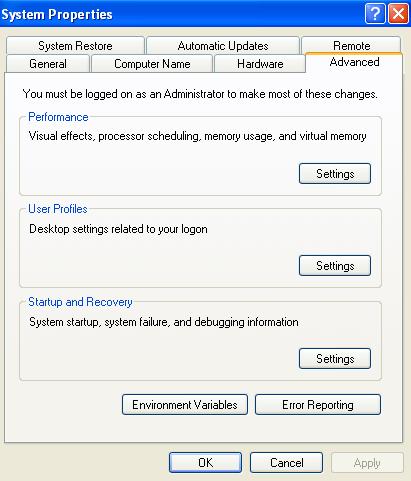411x481 pixels.
Task: Confirm with the OK button
Action: coord(205,463)
